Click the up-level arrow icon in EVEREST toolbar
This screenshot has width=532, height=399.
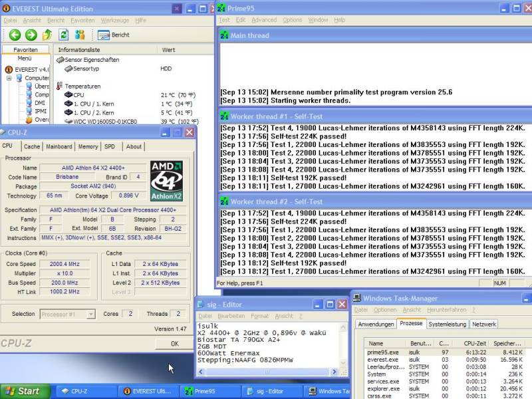click(47, 35)
